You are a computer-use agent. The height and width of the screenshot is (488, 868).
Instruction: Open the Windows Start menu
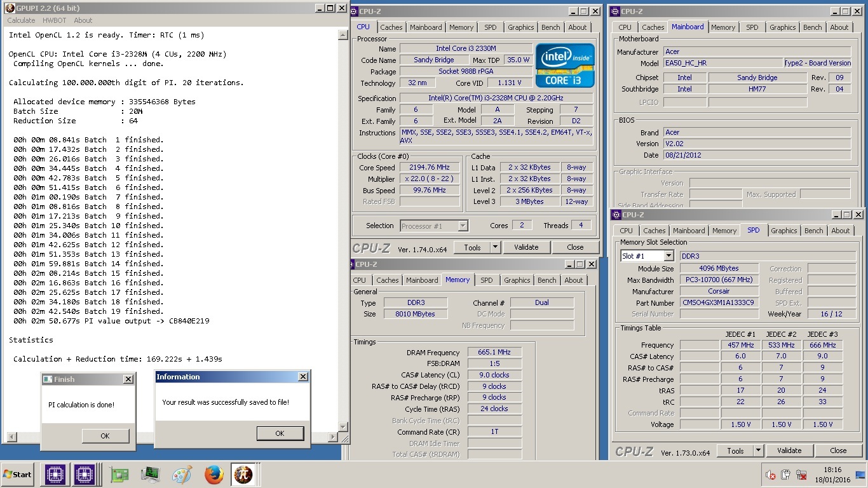point(18,475)
